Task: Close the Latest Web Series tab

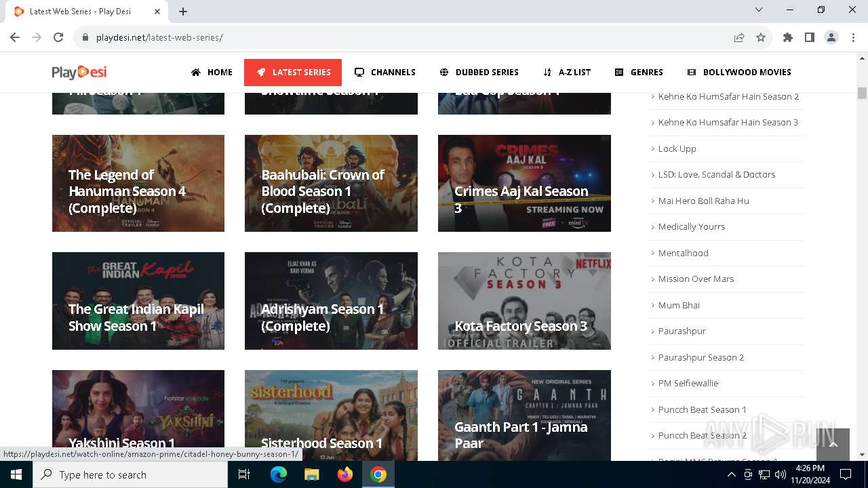Action: pyautogui.click(x=157, y=12)
